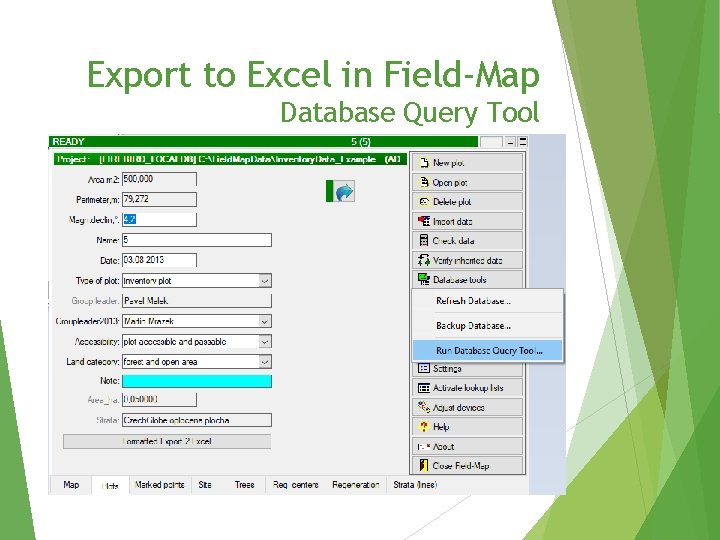Image resolution: width=720 pixels, height=540 pixels.
Task: Open the Type of plot dropdown
Action: (265, 281)
